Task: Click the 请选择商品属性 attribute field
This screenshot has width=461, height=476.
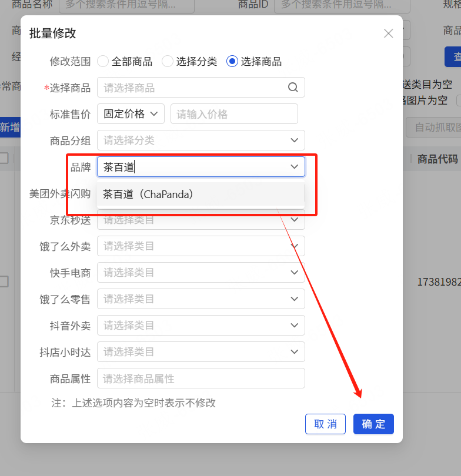Action: [201, 378]
